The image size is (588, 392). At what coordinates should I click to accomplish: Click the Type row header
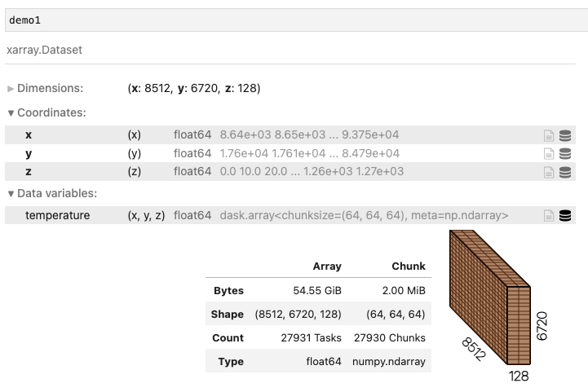[231, 362]
